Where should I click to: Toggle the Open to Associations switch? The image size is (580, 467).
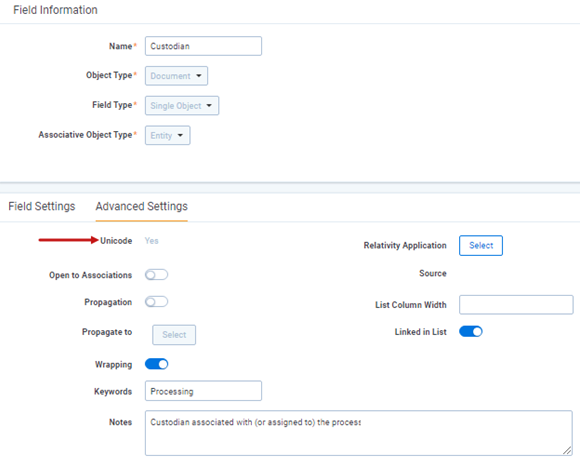[156, 275]
